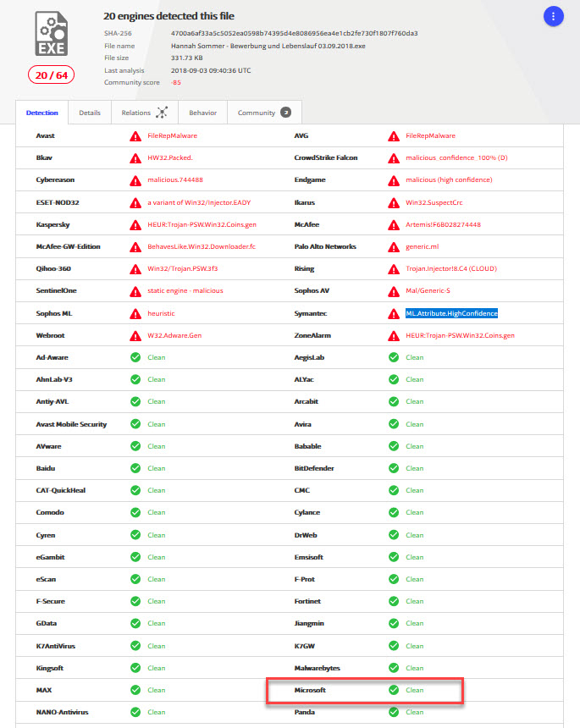Viewport: 580px width, 728px height.
Task: Click the McAfee Artemis result
Action: click(x=443, y=224)
